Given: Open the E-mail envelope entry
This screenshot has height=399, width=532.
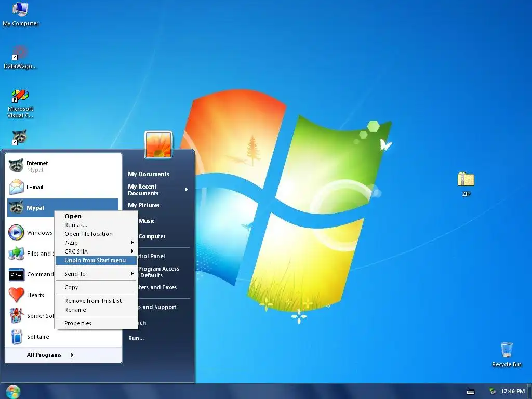Looking at the screenshot, I should 63,187.
